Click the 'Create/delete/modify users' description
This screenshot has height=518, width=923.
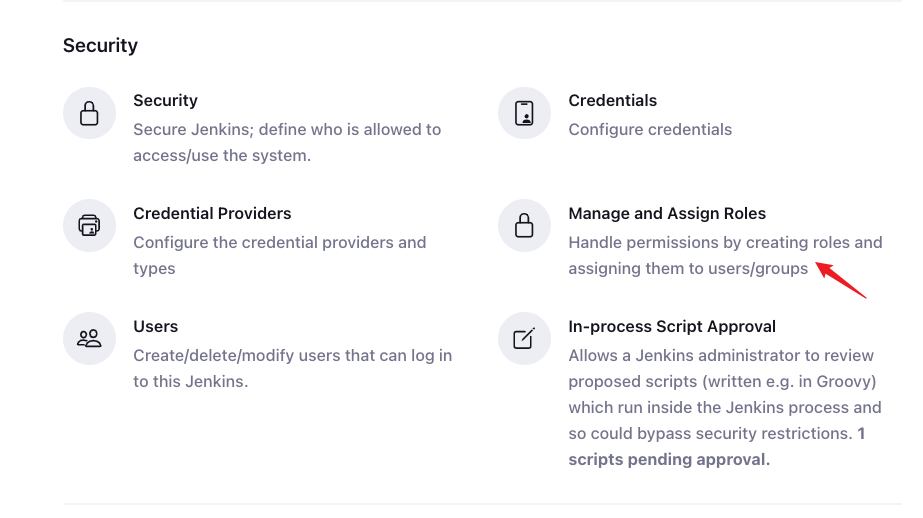point(293,368)
